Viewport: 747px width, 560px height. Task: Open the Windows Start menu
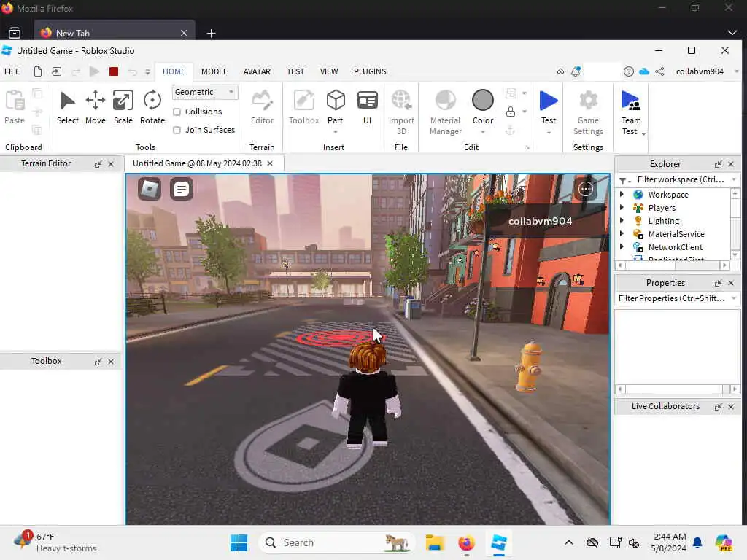click(x=239, y=542)
